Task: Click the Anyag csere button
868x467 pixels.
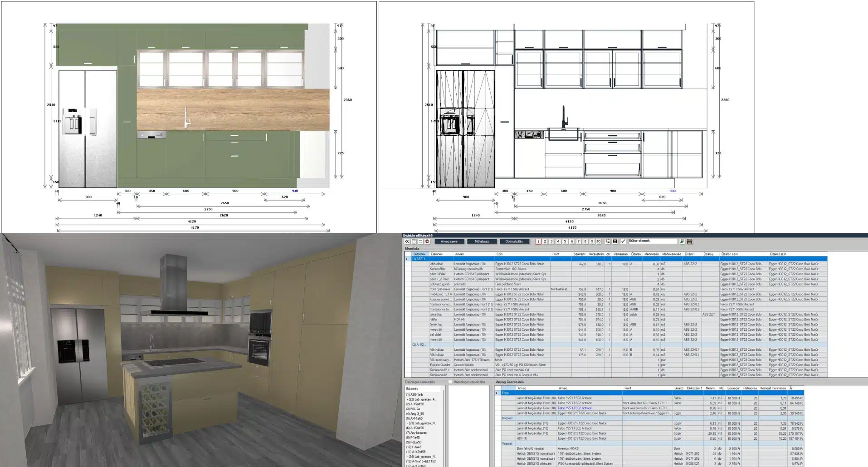Action: [x=449, y=241]
